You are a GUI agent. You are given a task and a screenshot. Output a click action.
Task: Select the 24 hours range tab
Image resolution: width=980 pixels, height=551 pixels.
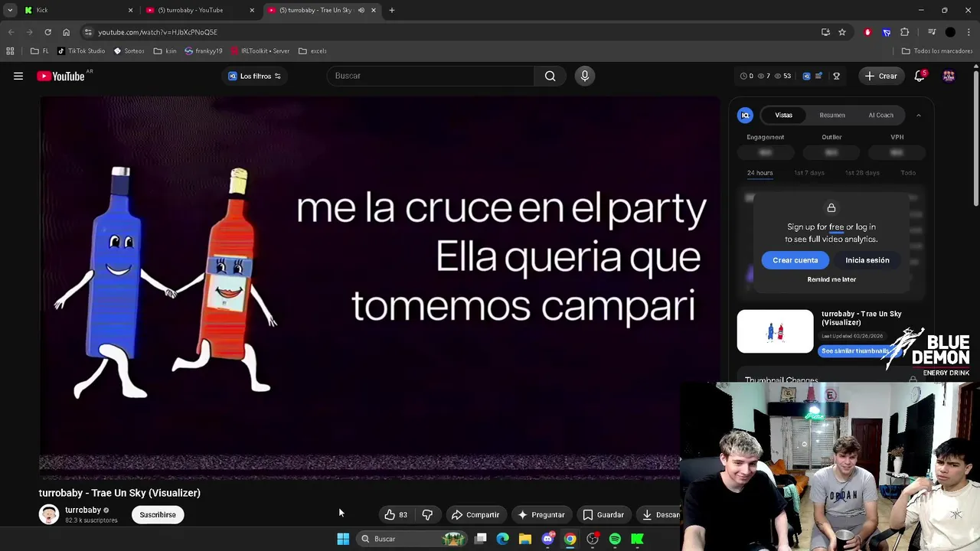[759, 173]
